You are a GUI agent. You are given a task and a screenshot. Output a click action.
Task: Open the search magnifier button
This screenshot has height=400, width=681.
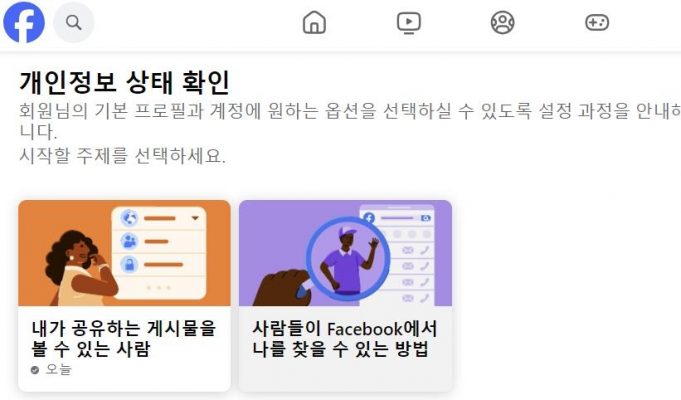click(x=73, y=22)
